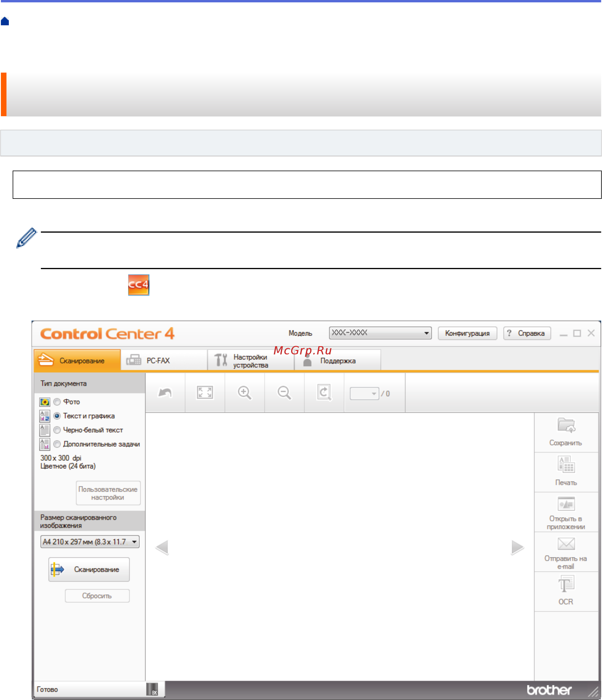The width and height of the screenshot is (602, 700).
Task: Click the 300 x 300 dpi text
Action: 61,458
